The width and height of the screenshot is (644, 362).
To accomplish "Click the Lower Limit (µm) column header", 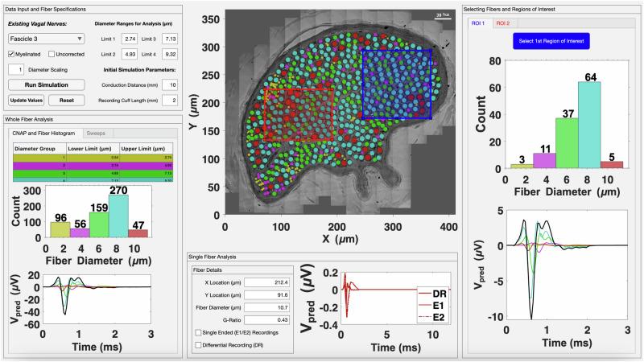I will coord(93,149).
